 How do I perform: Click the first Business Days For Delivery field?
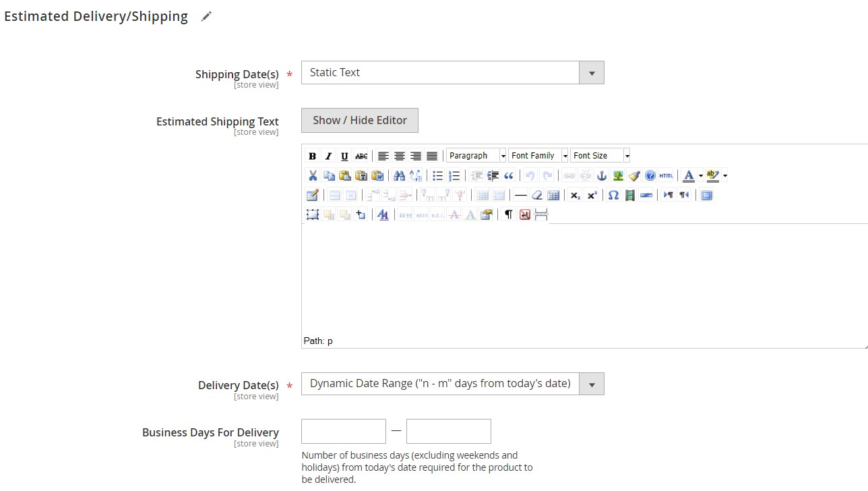click(344, 431)
